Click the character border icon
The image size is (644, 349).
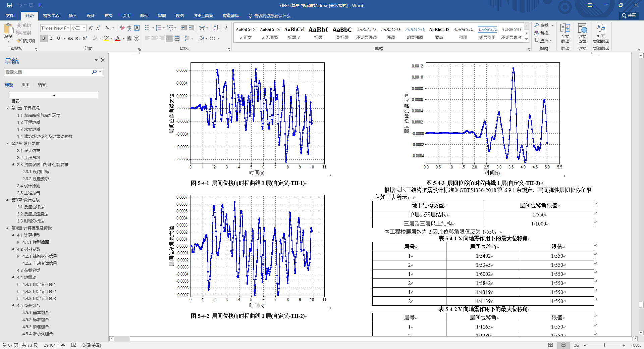click(137, 28)
